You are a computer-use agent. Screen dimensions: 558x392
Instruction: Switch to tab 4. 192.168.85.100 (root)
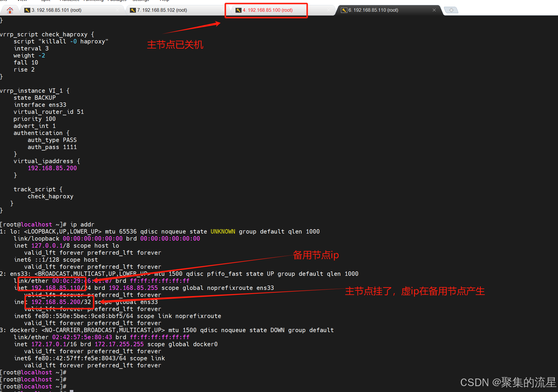click(x=267, y=10)
